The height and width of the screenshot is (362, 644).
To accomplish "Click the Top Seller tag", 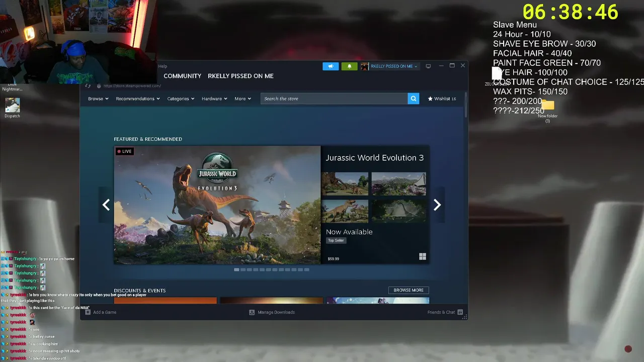I will [x=336, y=240].
